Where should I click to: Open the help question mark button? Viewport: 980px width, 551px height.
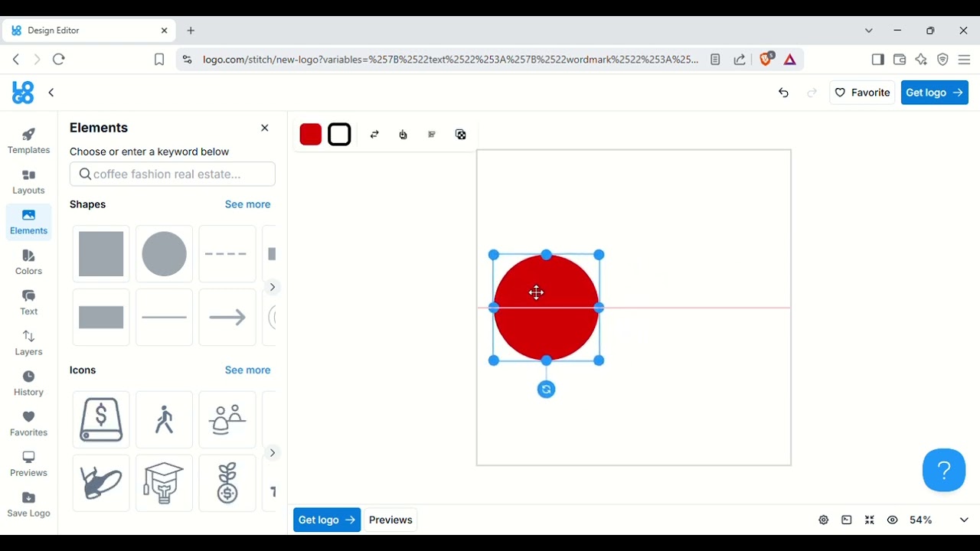coord(944,470)
